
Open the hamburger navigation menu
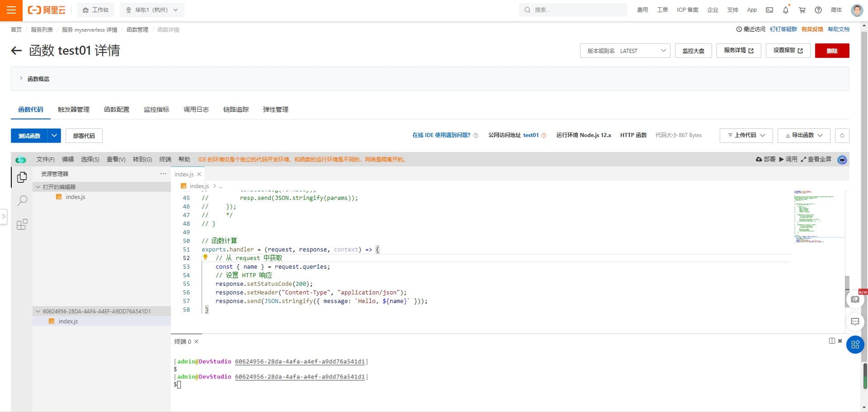point(11,10)
